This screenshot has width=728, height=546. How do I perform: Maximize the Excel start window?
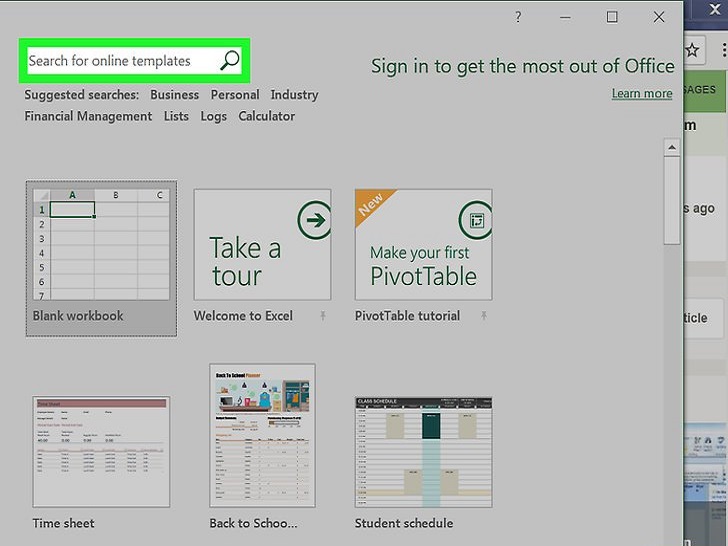point(612,17)
